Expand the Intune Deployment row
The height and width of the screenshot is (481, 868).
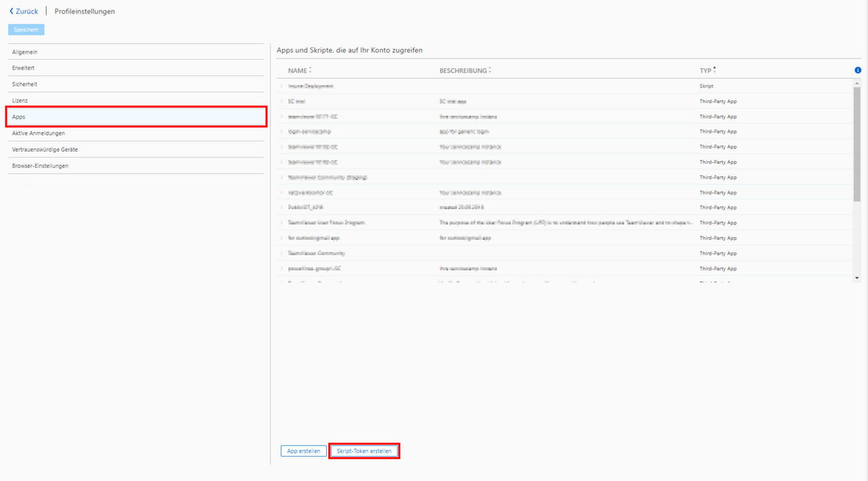pyautogui.click(x=281, y=86)
